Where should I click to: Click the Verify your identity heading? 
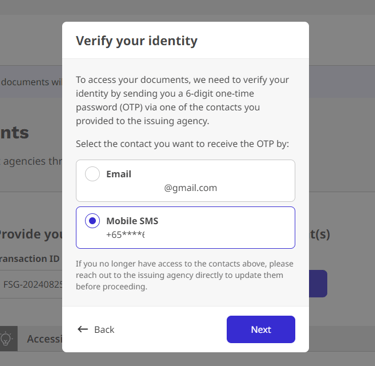click(x=137, y=41)
